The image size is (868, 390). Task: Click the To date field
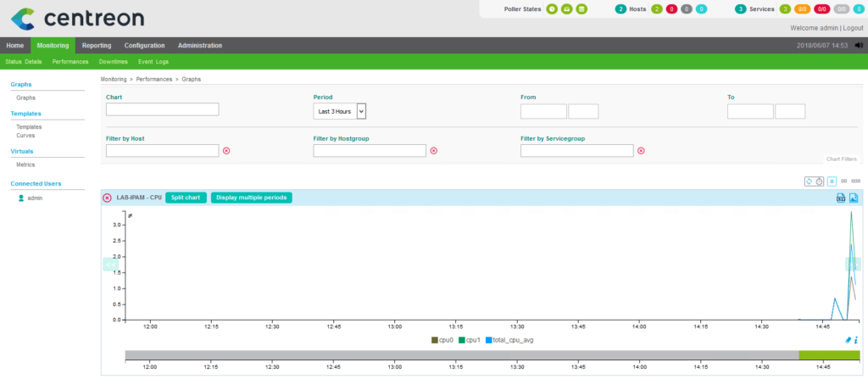tap(750, 111)
